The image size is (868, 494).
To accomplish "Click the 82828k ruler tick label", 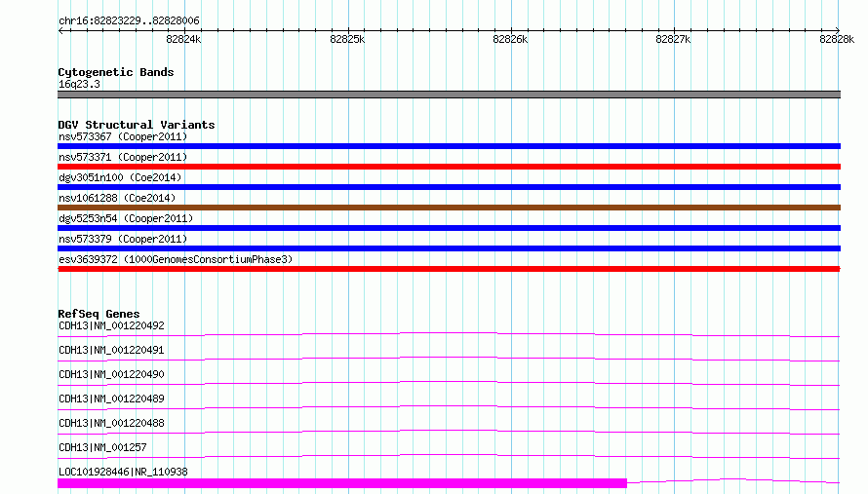I will 837,39.
